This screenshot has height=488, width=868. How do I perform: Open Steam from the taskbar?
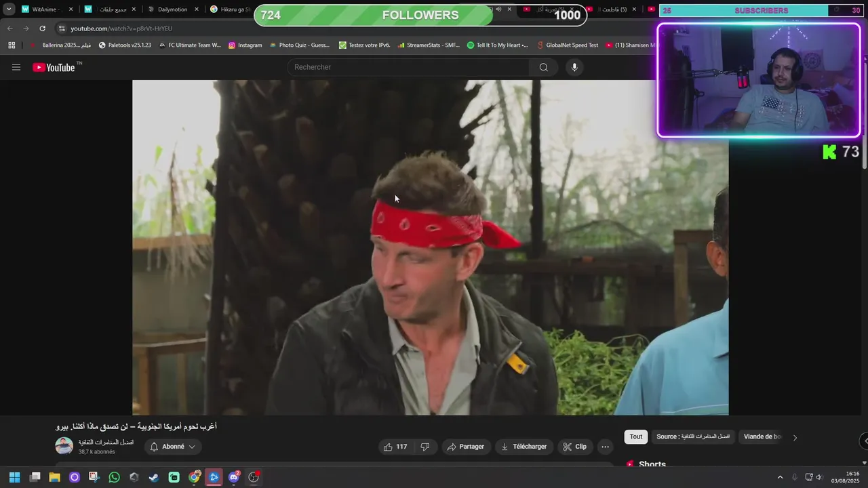(154, 477)
